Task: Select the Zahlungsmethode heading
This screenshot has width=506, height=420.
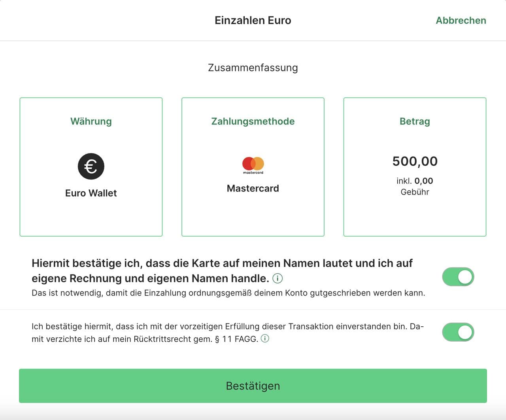Action: (x=253, y=121)
